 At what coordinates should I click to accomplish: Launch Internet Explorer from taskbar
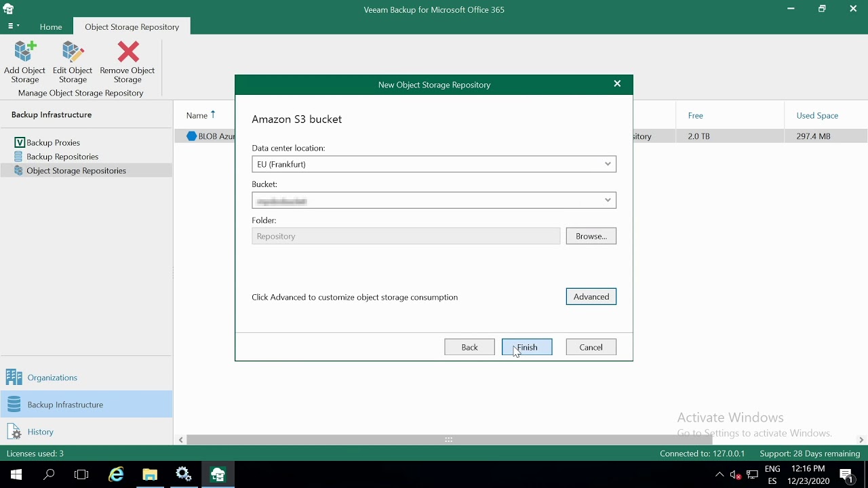(x=117, y=474)
